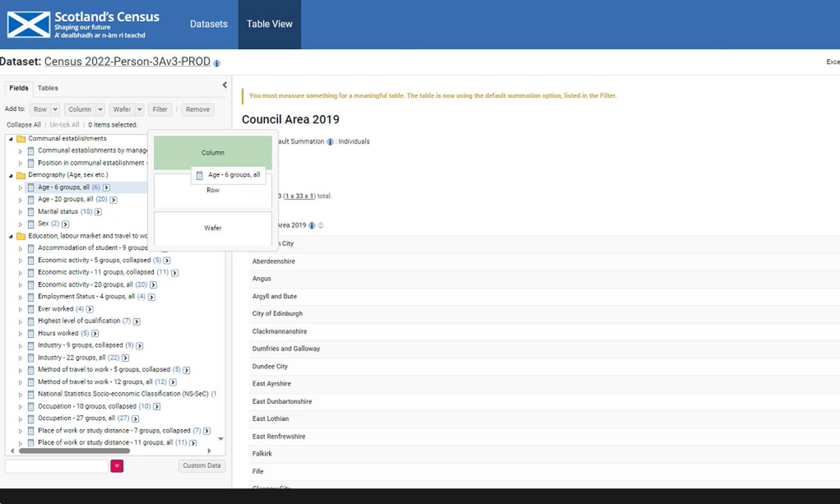Click the field search input box
Image resolution: width=840 pixels, height=504 pixels.
pyautogui.click(x=57, y=466)
